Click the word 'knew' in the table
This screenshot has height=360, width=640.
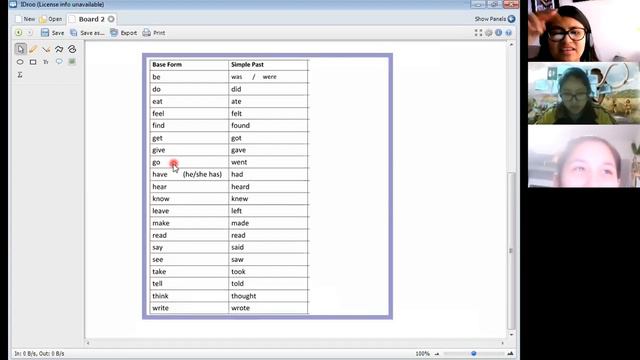click(240, 199)
